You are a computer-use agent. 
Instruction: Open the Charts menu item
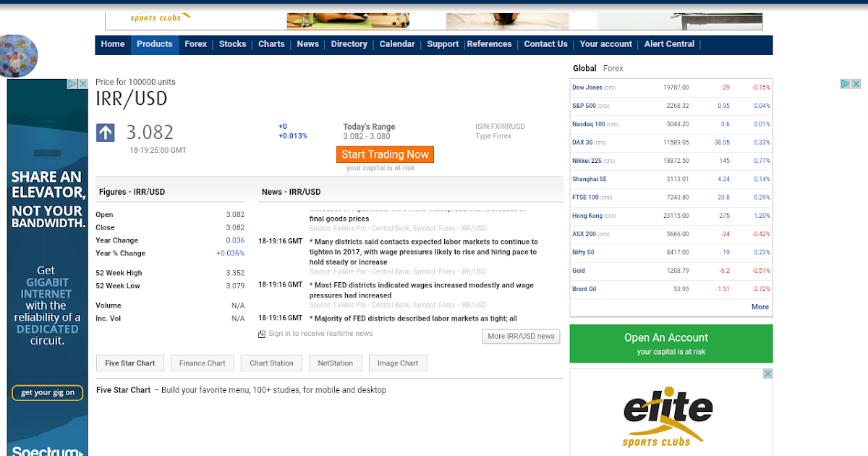[271, 44]
